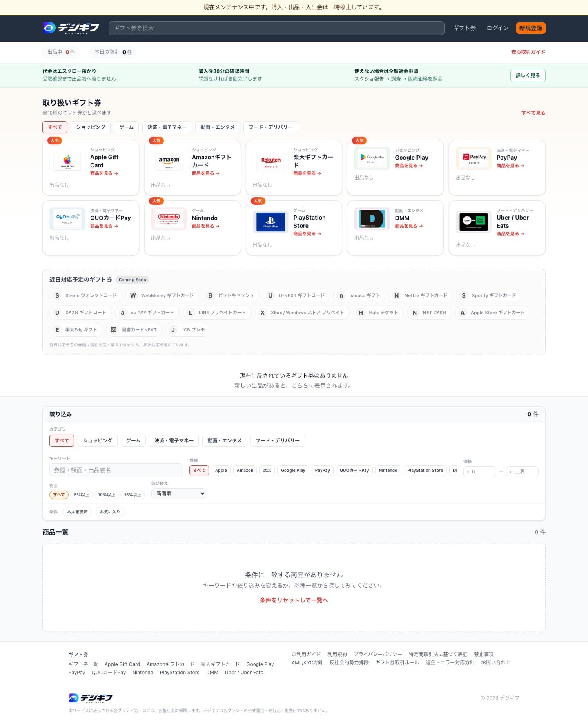The height and width of the screenshot is (724, 588).
Task: Open the QUOカードPay logo thumbnail
Action: point(67,218)
